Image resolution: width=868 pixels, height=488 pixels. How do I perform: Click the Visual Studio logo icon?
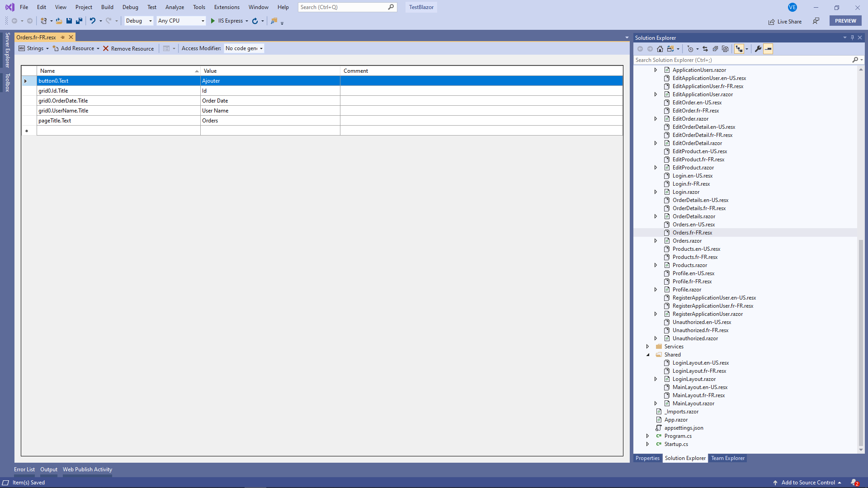[9, 7]
